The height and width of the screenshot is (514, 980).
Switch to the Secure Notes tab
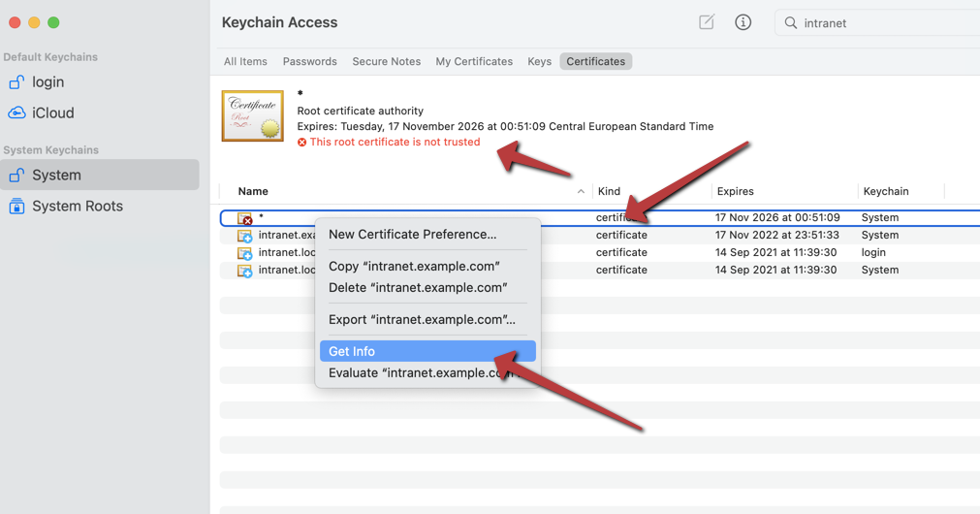point(386,61)
